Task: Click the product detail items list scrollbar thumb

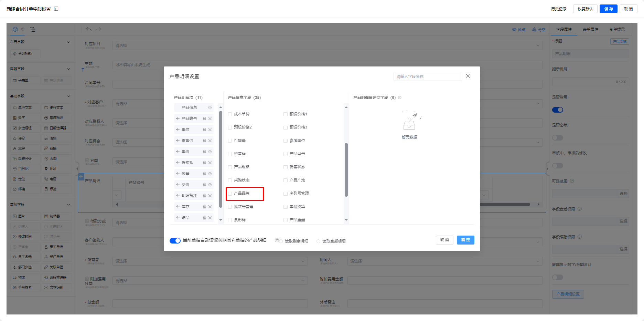Action: click(221, 159)
